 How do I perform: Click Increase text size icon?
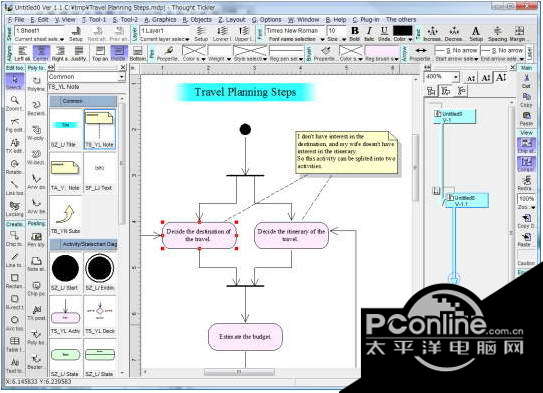432,34
